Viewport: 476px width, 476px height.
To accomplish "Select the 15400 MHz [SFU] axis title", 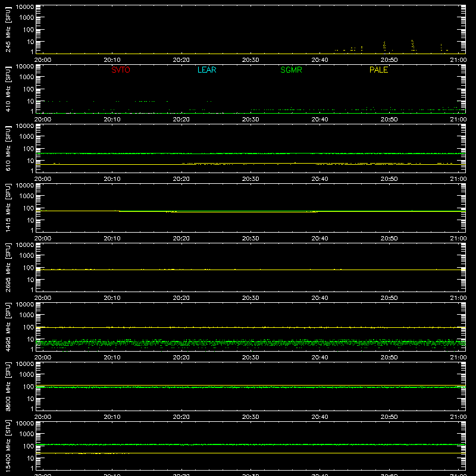I will point(8,446).
